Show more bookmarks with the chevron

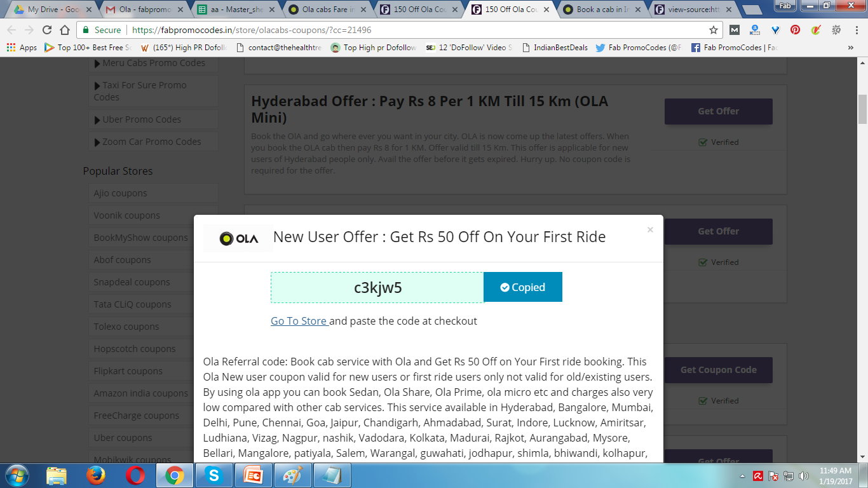click(x=851, y=48)
